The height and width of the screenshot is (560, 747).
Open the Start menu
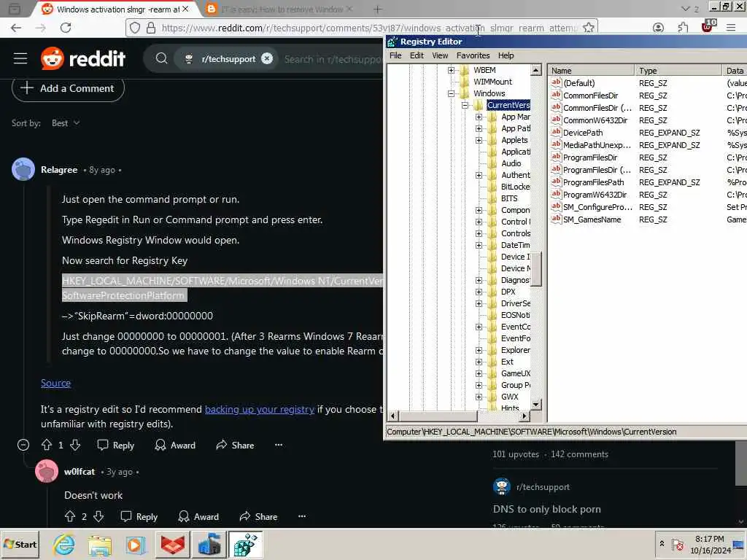20,544
